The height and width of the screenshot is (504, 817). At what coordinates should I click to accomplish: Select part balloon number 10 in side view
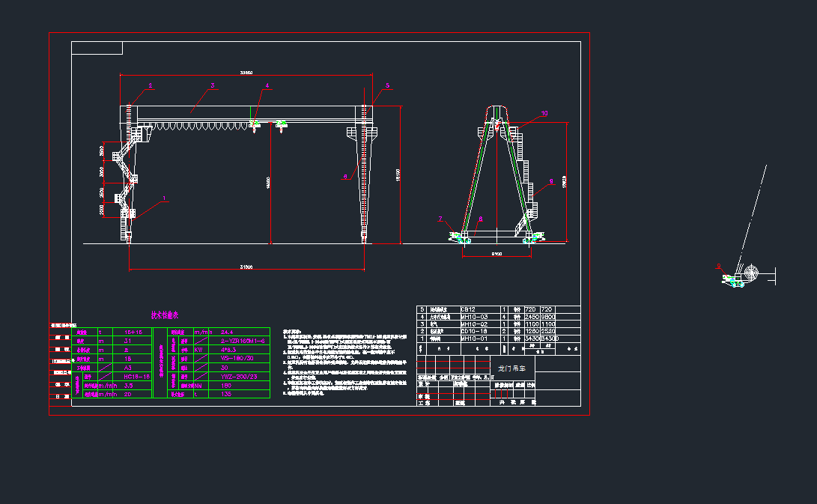(x=544, y=113)
